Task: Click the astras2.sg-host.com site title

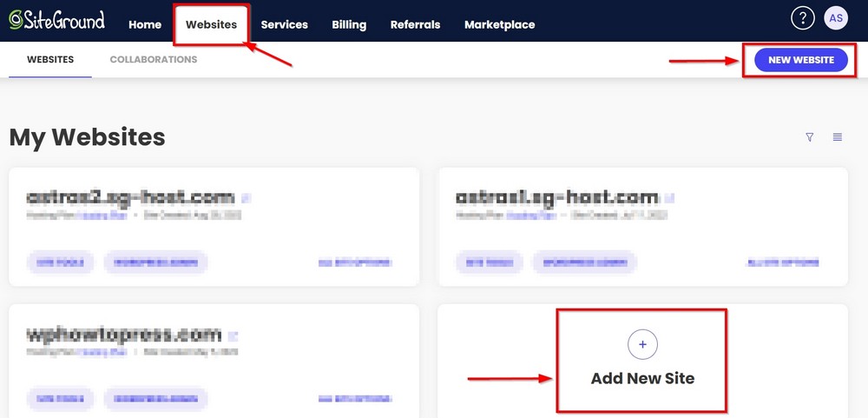Action: (x=131, y=197)
